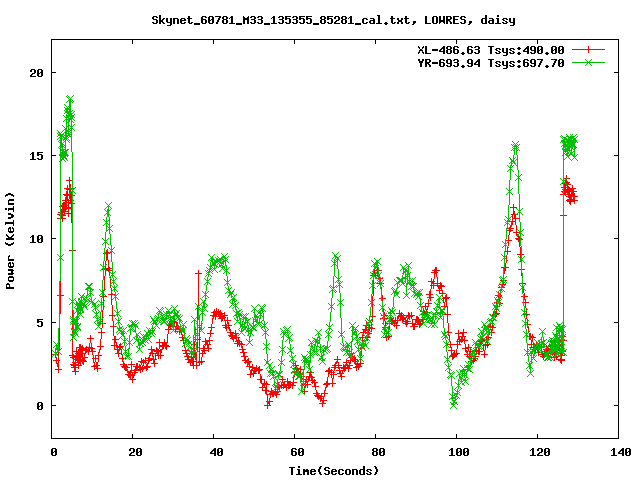
Task: Click the red legend line sample marker
Action: point(588,50)
